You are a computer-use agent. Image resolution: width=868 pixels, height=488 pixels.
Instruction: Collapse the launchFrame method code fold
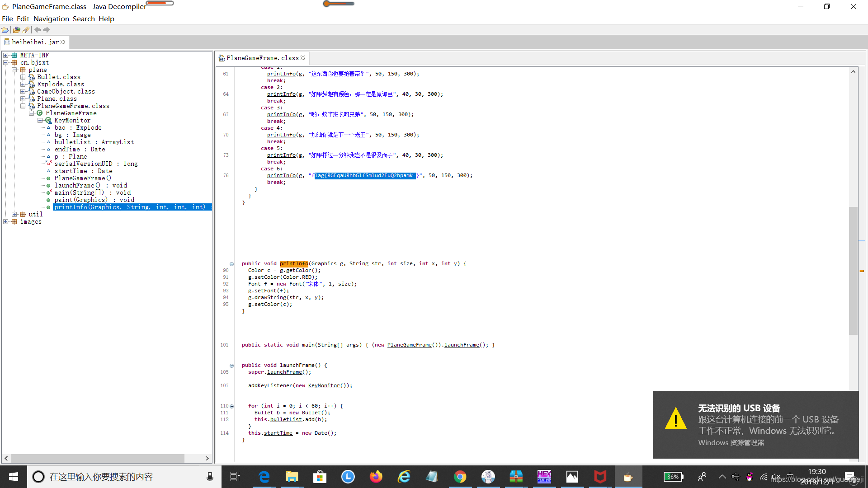coord(231,366)
